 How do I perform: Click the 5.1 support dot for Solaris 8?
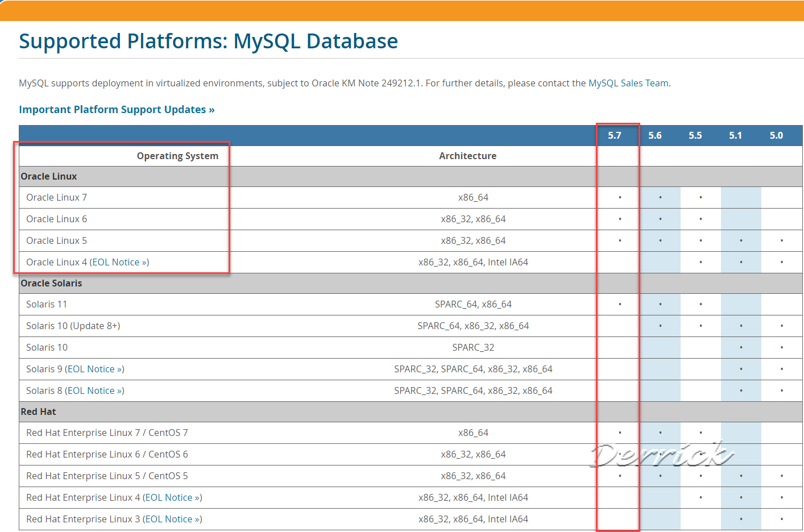coord(741,390)
